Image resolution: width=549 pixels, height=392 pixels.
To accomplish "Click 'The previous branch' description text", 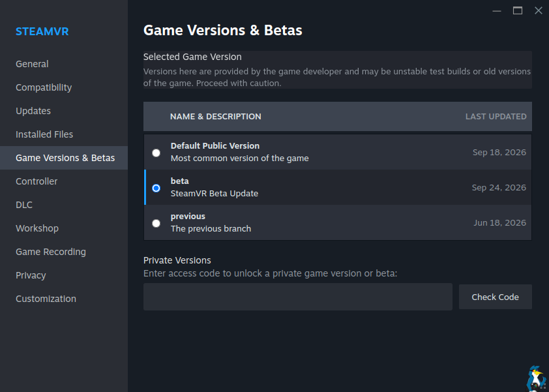I will pyautogui.click(x=211, y=229).
